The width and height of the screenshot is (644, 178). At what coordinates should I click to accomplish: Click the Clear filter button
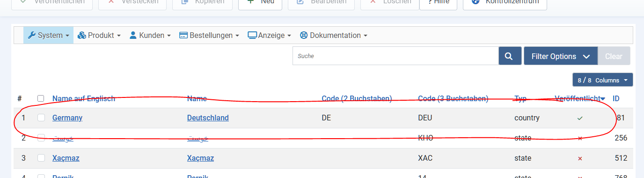click(614, 56)
